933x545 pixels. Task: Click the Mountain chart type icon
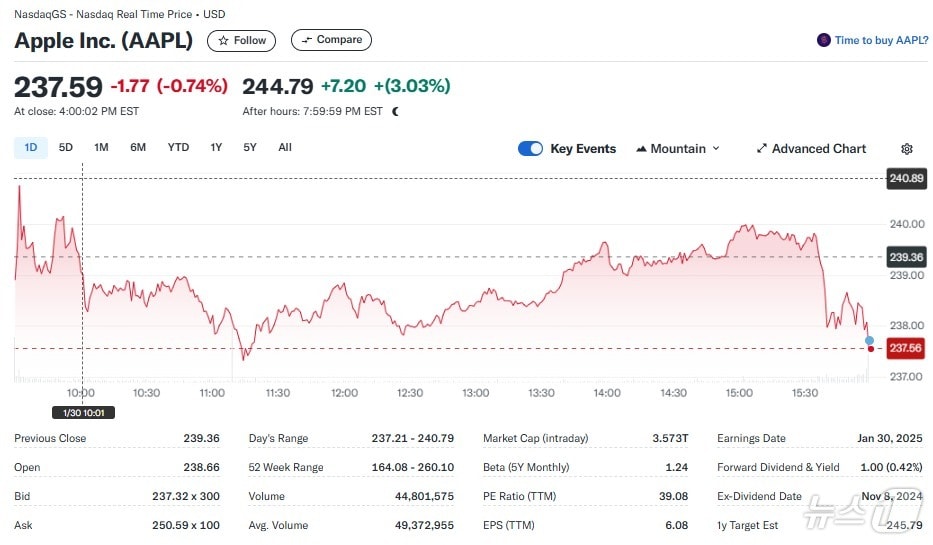coord(641,149)
